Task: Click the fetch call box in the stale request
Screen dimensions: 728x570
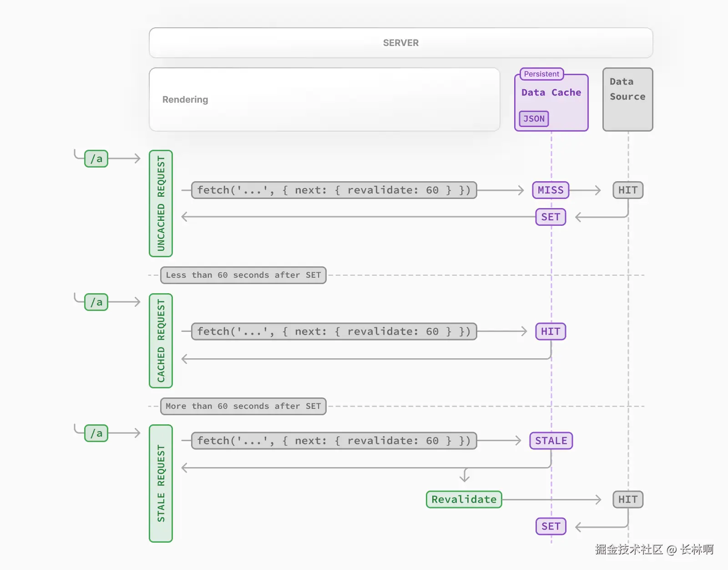Action: (334, 441)
